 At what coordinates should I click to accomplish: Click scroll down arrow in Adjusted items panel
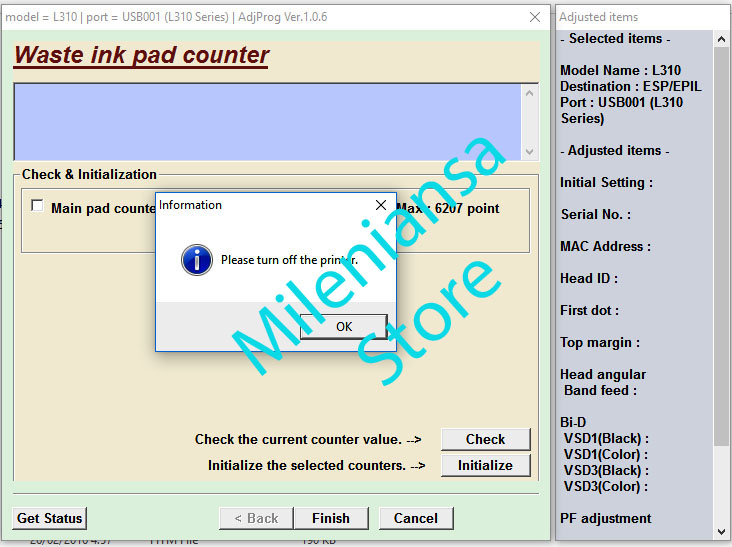(x=721, y=532)
